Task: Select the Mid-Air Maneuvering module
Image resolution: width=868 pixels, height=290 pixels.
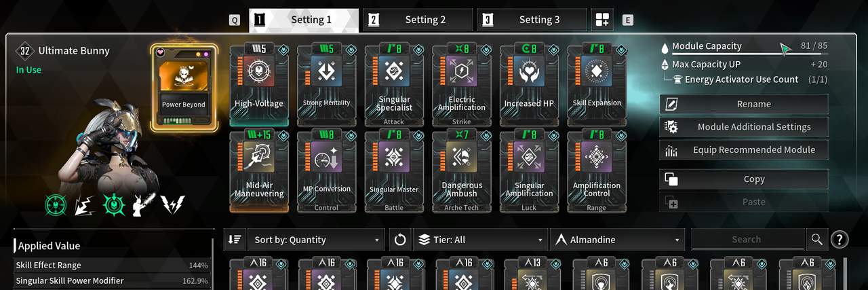Action: 259,171
